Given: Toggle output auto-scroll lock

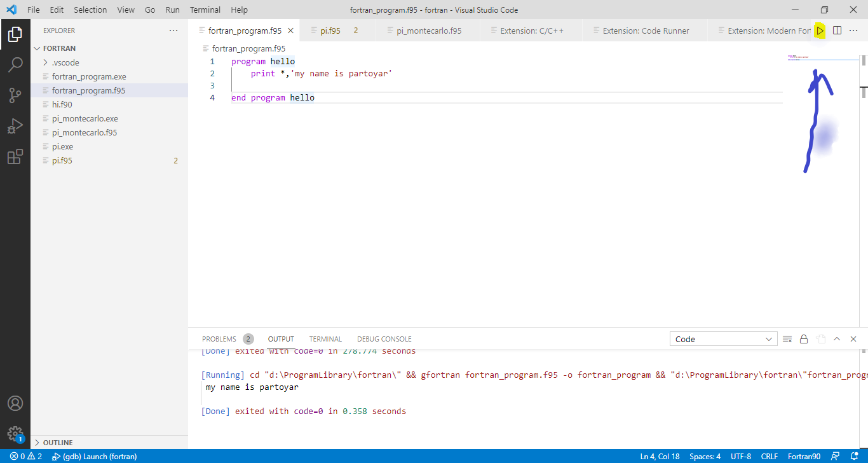Looking at the screenshot, I should 804,339.
